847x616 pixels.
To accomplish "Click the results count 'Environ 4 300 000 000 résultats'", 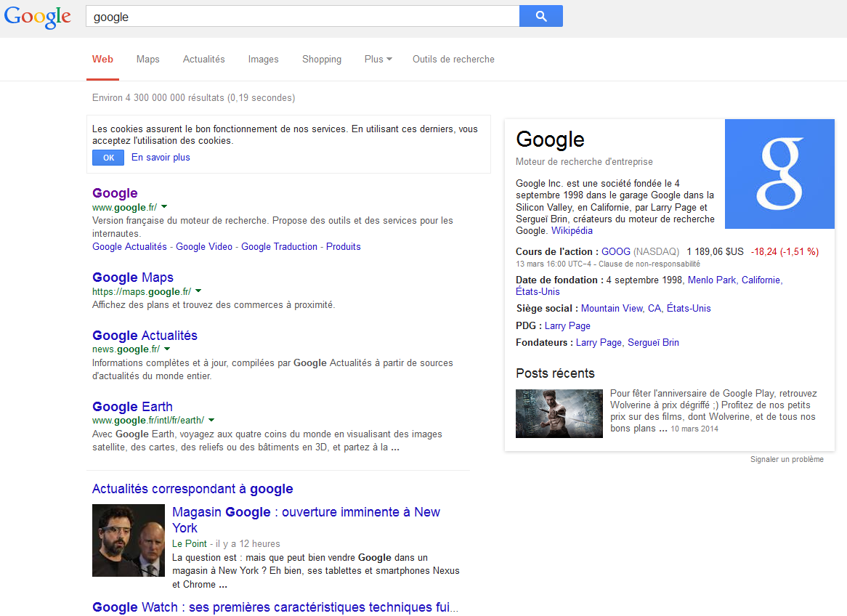I will click(193, 98).
